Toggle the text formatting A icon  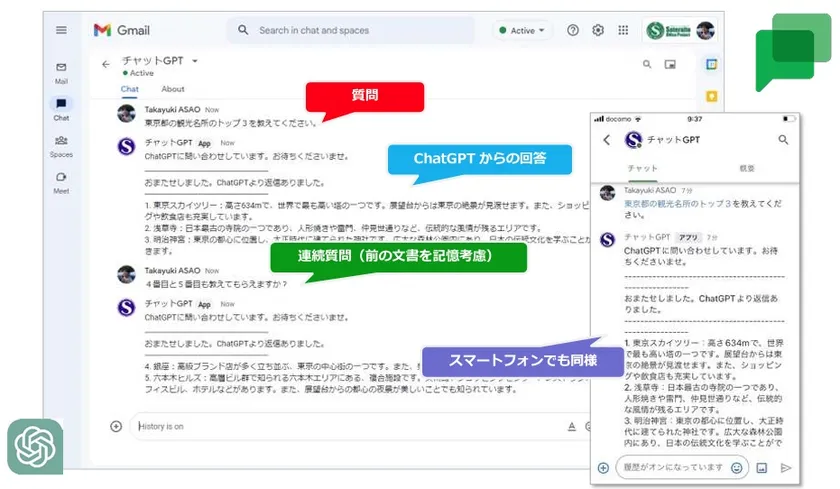(572, 426)
